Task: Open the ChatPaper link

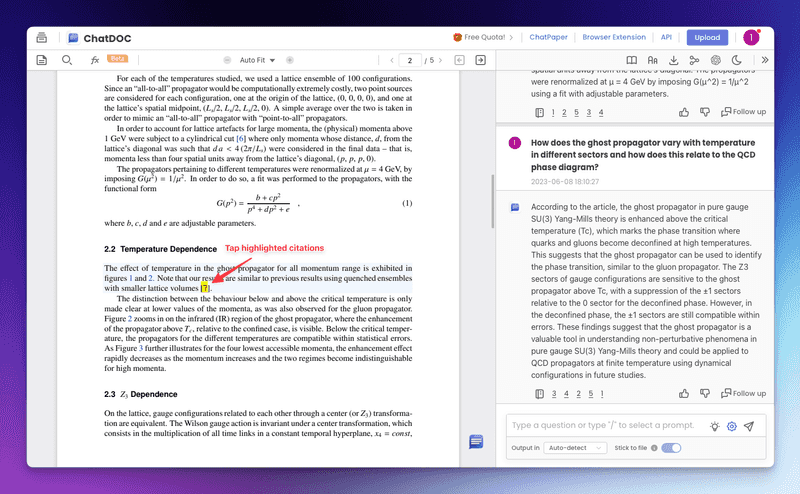Action: click(x=548, y=37)
